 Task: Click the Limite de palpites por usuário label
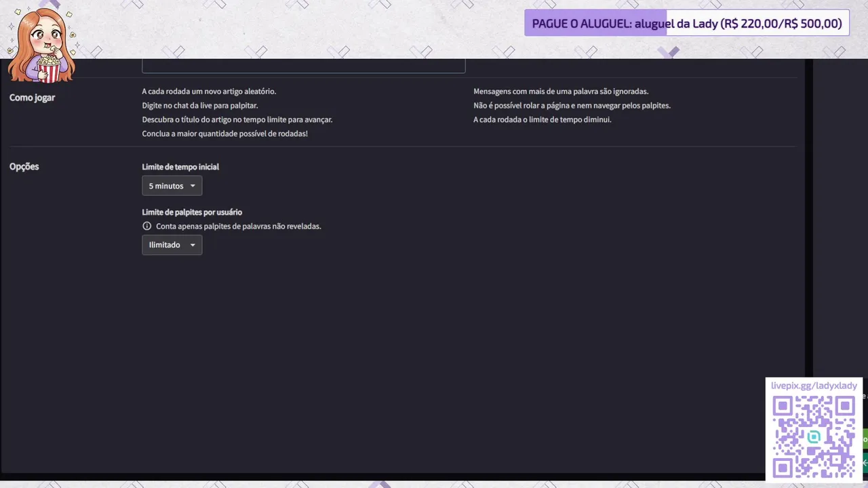click(x=192, y=212)
